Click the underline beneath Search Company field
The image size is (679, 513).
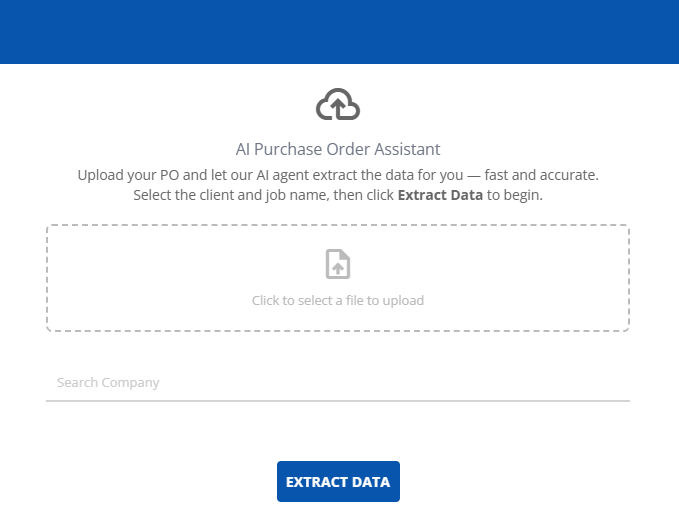[338, 400]
